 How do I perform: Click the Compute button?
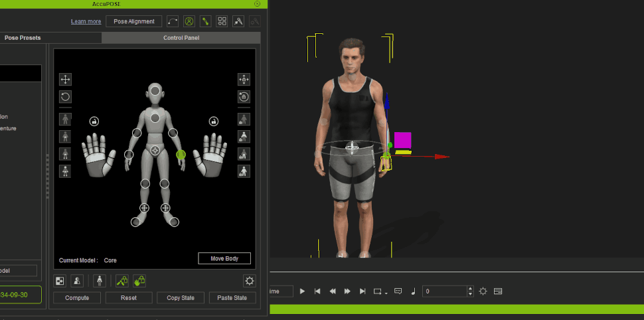tap(77, 298)
